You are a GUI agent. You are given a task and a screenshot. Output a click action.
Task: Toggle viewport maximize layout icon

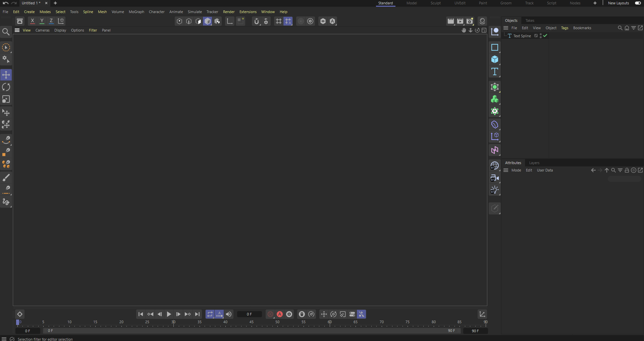[x=484, y=31]
